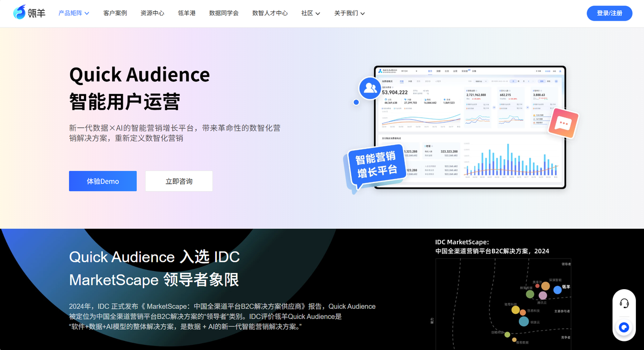Click the red chat bubble icon on the dashboard
Screen dimensions: 644x350
coord(563,123)
